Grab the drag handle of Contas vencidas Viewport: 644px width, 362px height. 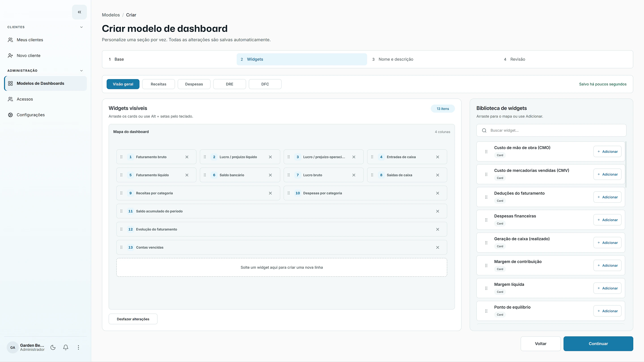tap(121, 247)
